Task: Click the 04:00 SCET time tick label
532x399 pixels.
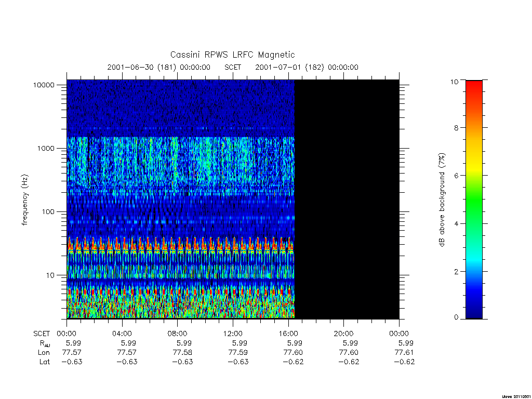Action: 122,334
